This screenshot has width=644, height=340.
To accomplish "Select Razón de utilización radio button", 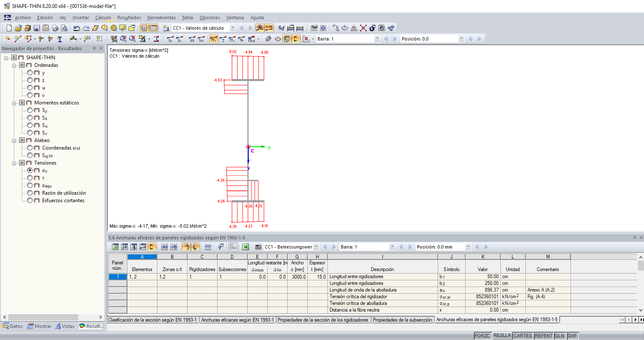I will (30, 193).
